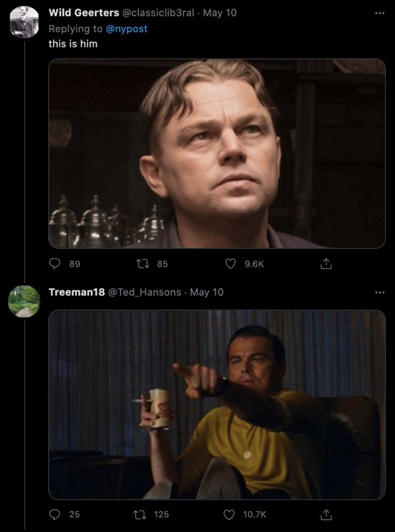Retweet the 'this is him' tweet
The width and height of the screenshot is (395, 532).
(x=142, y=263)
